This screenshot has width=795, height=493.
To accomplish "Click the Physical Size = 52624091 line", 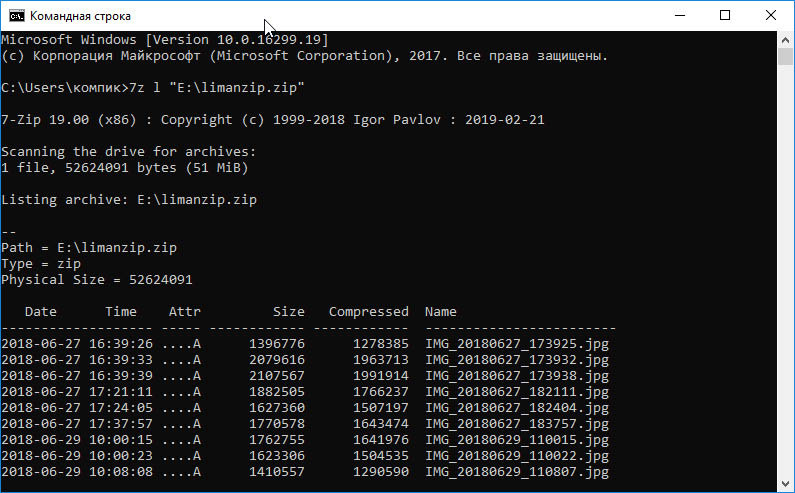I will 97,279.
